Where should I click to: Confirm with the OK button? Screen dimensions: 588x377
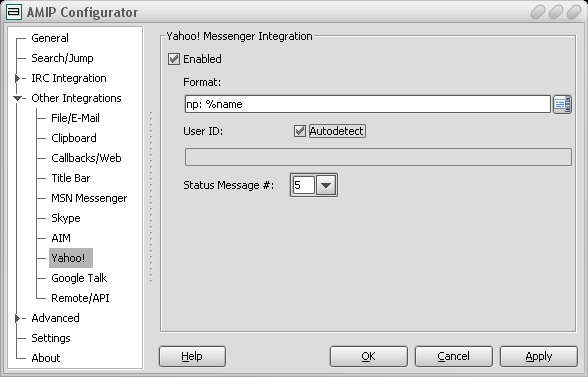click(x=369, y=356)
